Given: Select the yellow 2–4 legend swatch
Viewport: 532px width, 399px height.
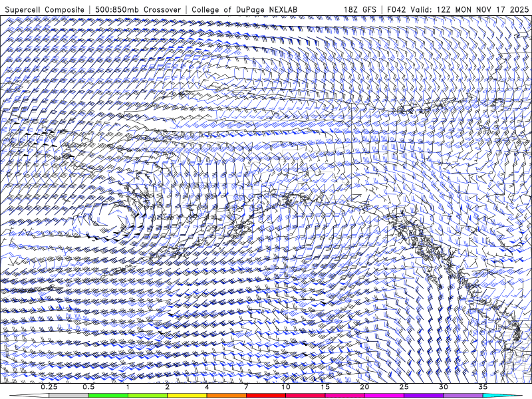Looking at the screenshot, I should 187,396.
